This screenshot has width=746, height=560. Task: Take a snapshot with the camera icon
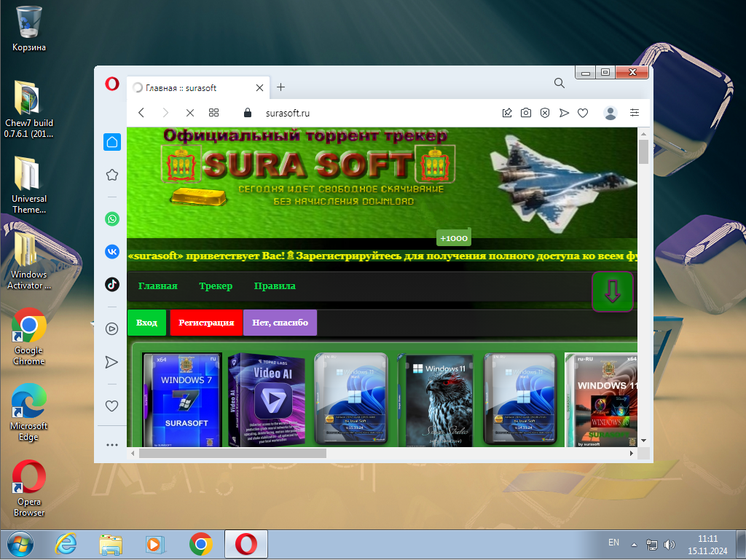[x=526, y=113]
